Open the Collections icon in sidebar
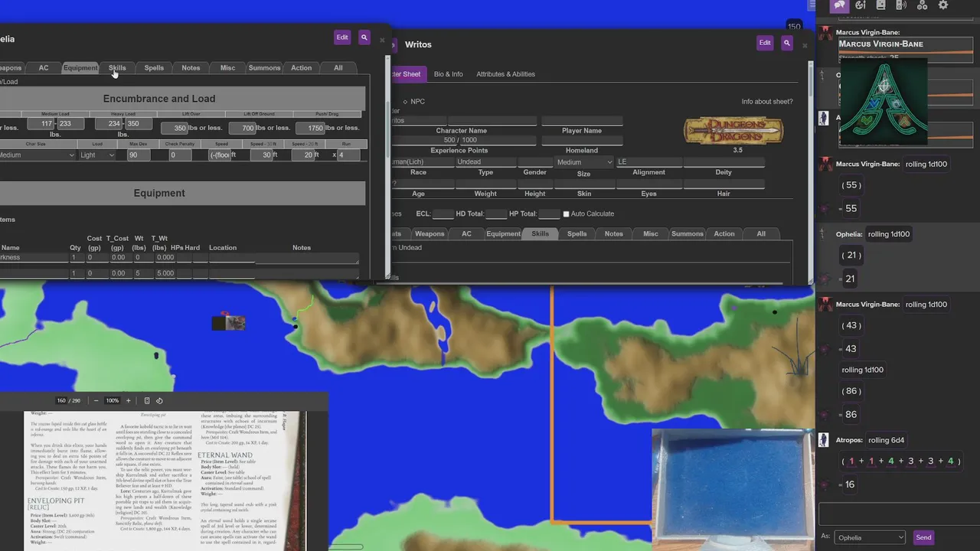This screenshot has height=551, width=980. 922,5
